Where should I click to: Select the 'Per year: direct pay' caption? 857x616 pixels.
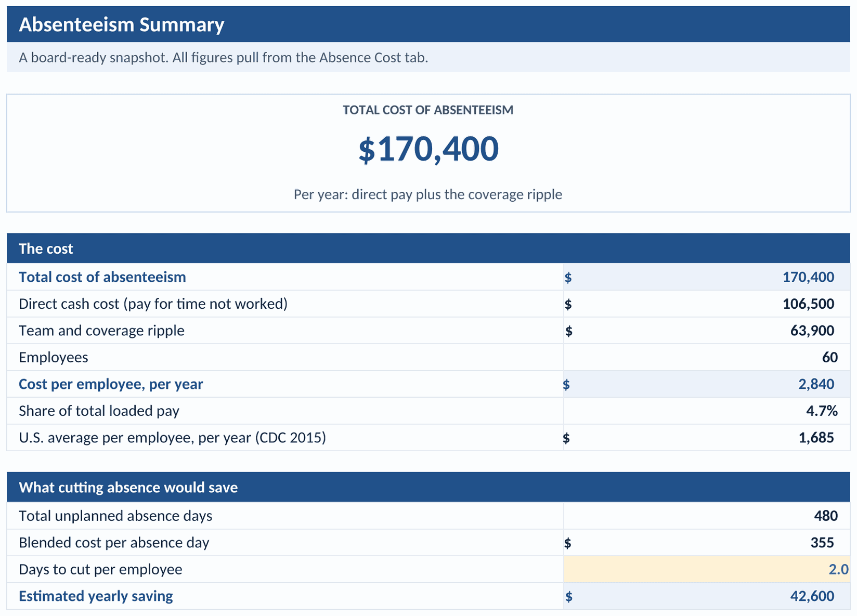click(428, 194)
